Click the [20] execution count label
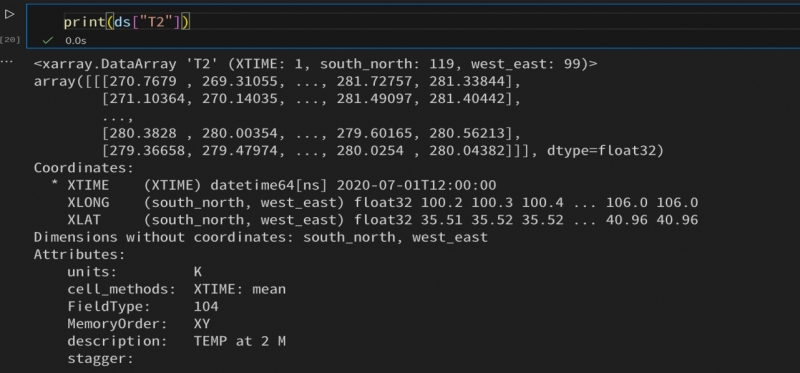This screenshot has width=800, height=373. click(x=9, y=40)
